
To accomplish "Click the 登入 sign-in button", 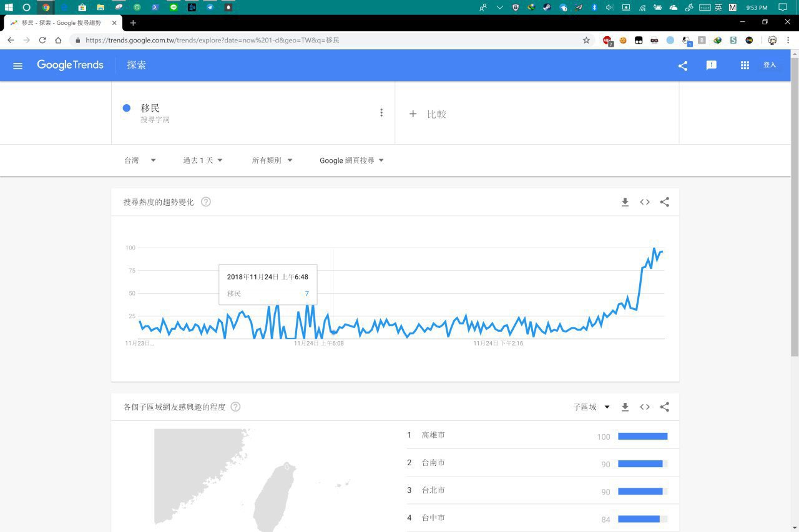I will pyautogui.click(x=770, y=65).
